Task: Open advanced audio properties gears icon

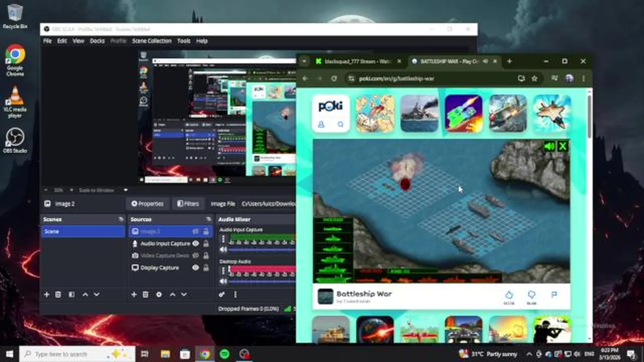Action: pos(222,295)
